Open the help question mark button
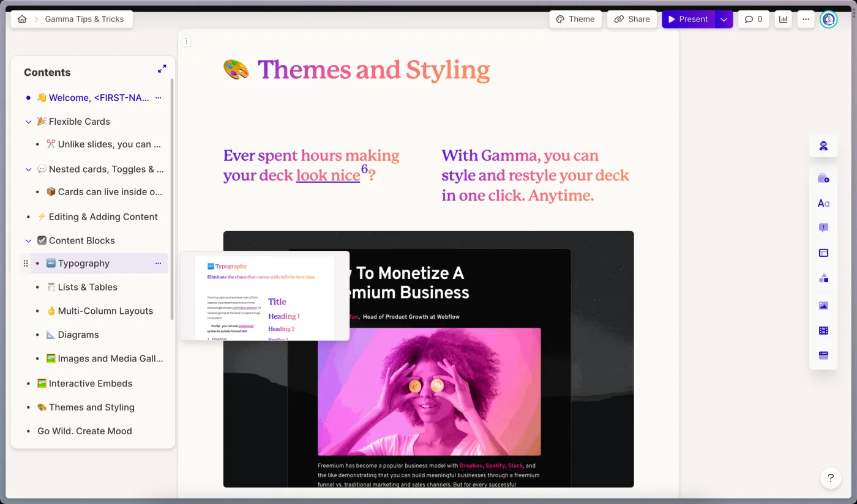857x504 pixels. [831, 478]
